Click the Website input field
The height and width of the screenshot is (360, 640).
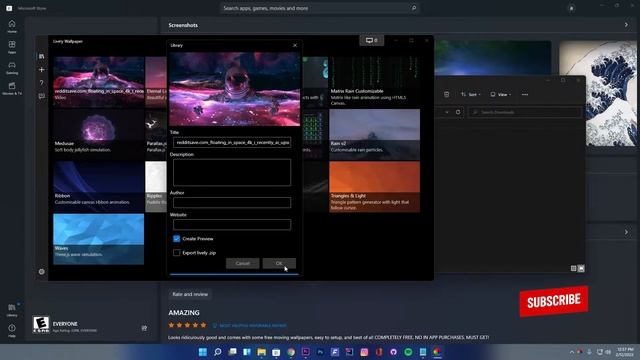click(232, 224)
